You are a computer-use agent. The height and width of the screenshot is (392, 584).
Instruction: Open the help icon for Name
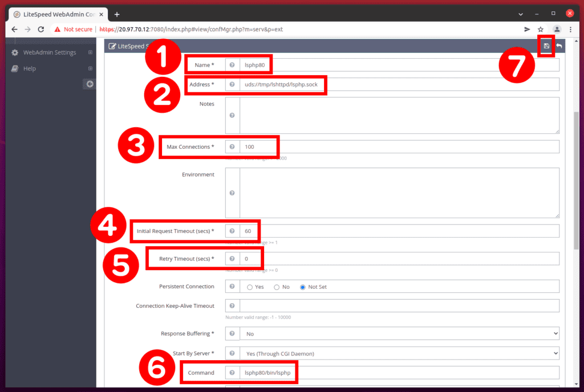[x=232, y=65]
